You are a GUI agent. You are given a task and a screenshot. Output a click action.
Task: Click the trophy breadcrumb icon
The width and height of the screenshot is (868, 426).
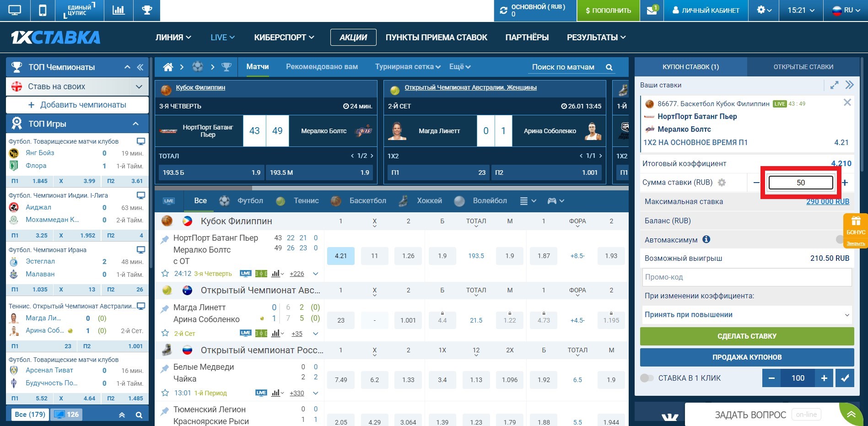[x=226, y=67]
